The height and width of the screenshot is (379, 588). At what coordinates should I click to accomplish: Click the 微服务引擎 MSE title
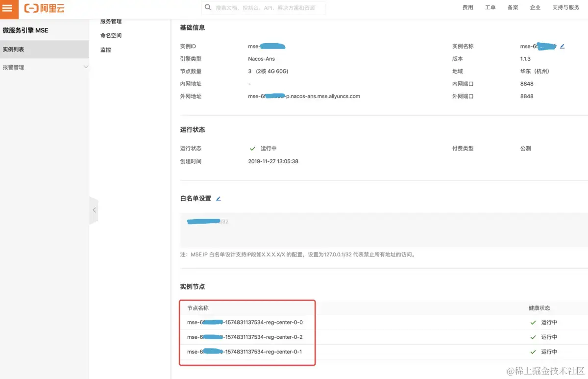(25, 30)
